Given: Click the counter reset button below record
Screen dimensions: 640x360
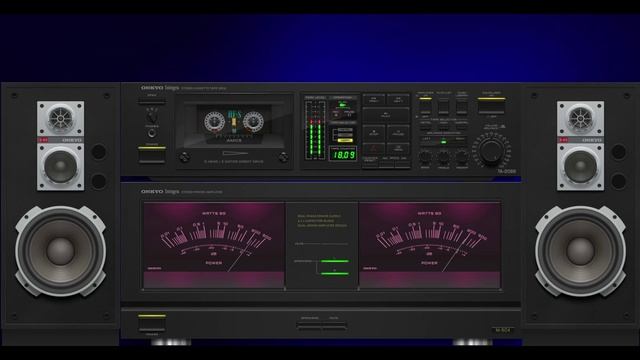Looking at the screenshot, I should click(370, 164).
